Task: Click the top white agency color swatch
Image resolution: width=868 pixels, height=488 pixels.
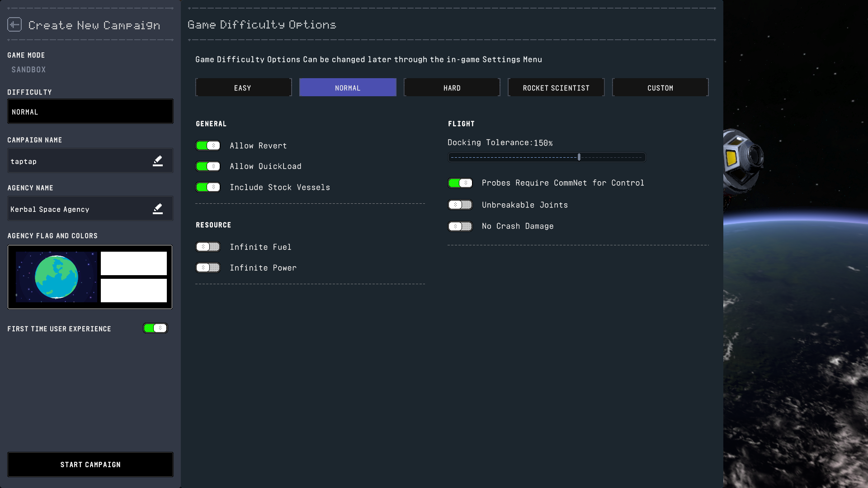Action: 133,263
